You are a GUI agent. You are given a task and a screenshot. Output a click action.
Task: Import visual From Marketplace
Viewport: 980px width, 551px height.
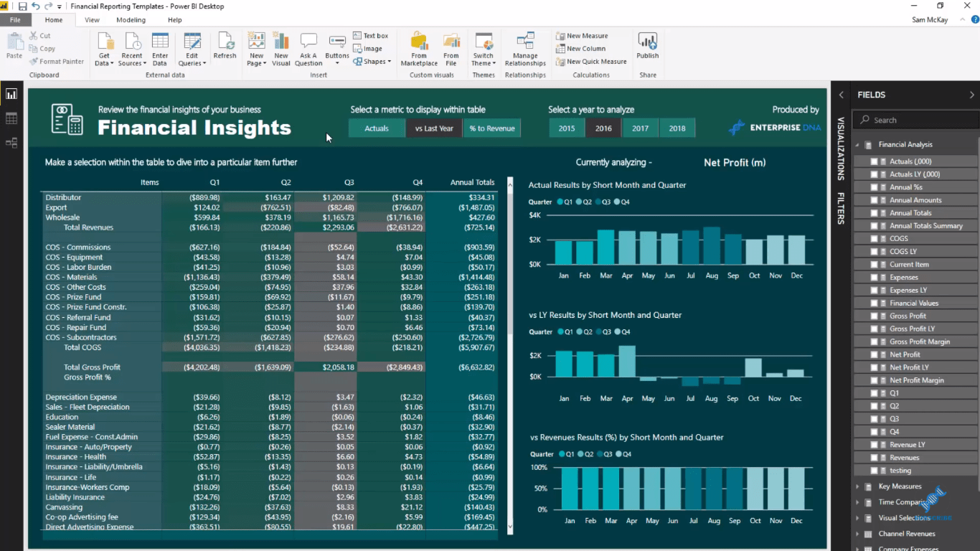point(419,49)
